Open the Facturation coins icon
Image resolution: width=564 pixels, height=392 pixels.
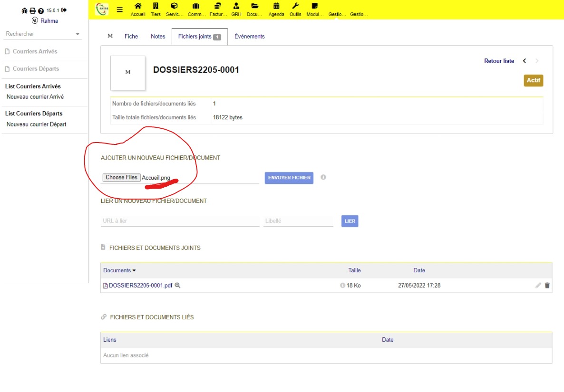218,6
